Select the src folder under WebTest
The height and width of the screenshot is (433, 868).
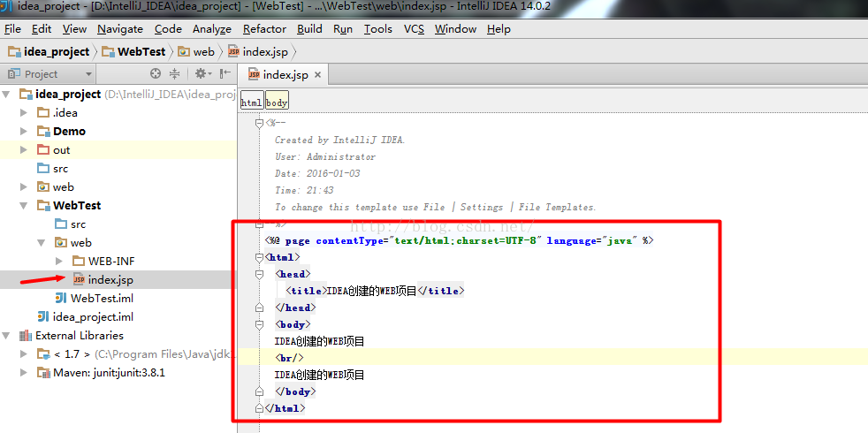click(x=71, y=224)
